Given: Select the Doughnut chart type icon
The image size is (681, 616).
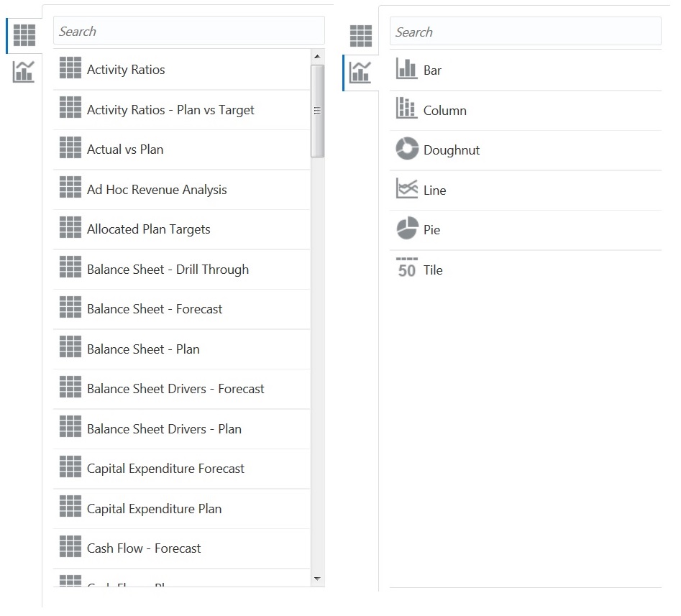Looking at the screenshot, I should (x=408, y=150).
